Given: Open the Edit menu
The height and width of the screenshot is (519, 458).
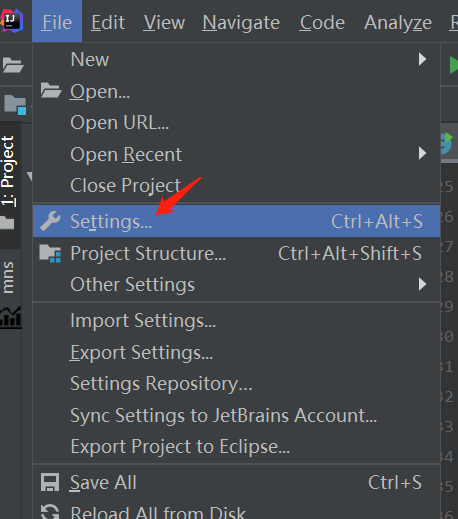Looking at the screenshot, I should tap(108, 23).
